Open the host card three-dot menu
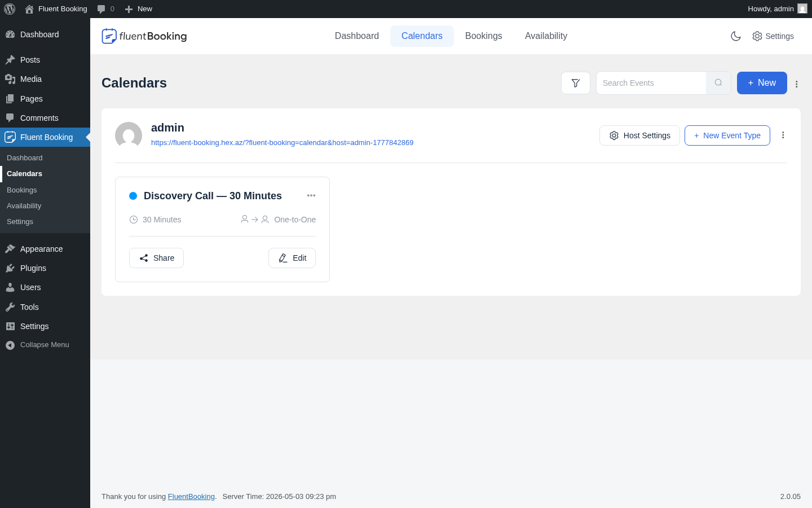This screenshot has width=812, height=508. pos(783,135)
